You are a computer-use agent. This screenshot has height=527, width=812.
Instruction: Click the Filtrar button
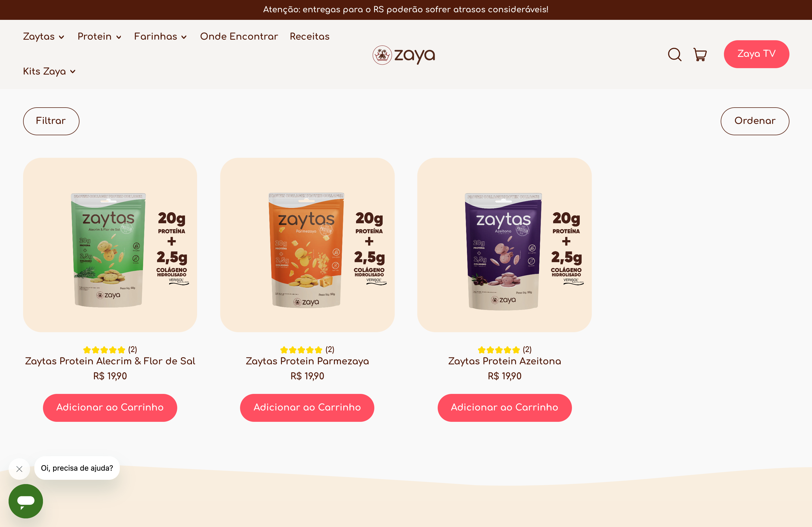click(x=51, y=121)
